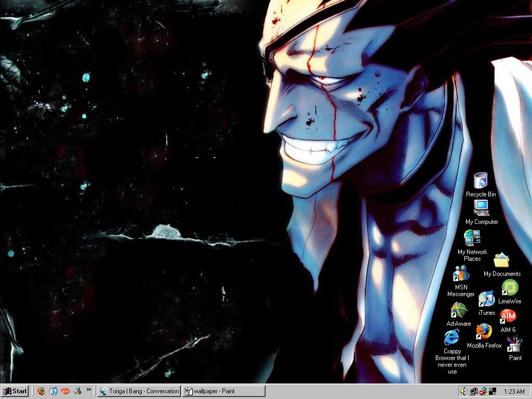Click the red blocked-sign tray icon
This screenshot has width=532, height=399.
[x=484, y=392]
